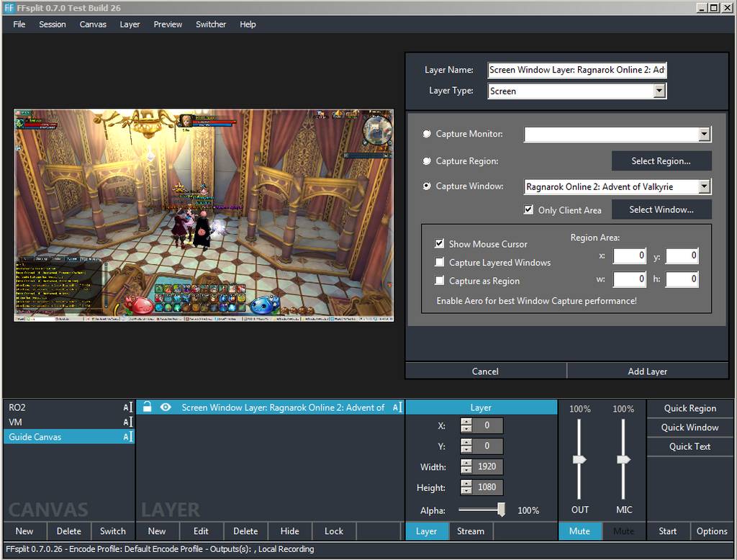Click the canvas Switch button

(113, 530)
